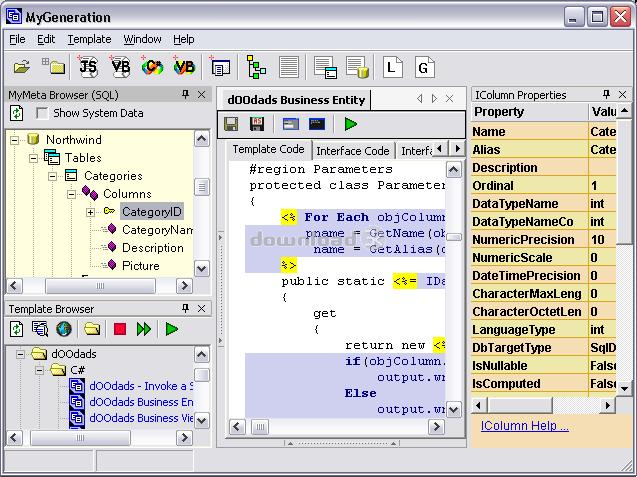This screenshot has height=477, width=637.
Task: Collapse the Categories table node
Action: coord(52,176)
